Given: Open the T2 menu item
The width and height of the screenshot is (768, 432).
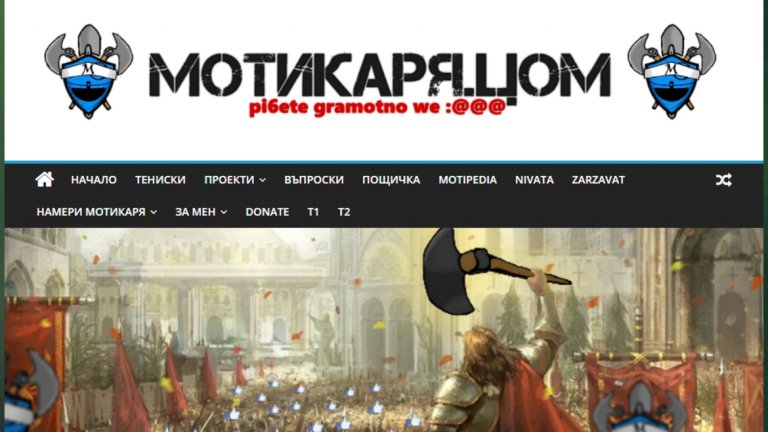Looking at the screenshot, I should (344, 212).
